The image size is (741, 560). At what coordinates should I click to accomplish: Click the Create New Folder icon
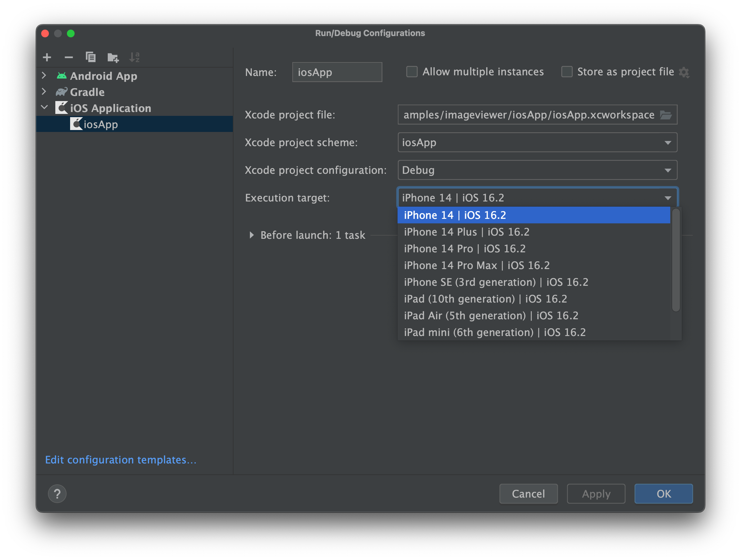coord(113,58)
